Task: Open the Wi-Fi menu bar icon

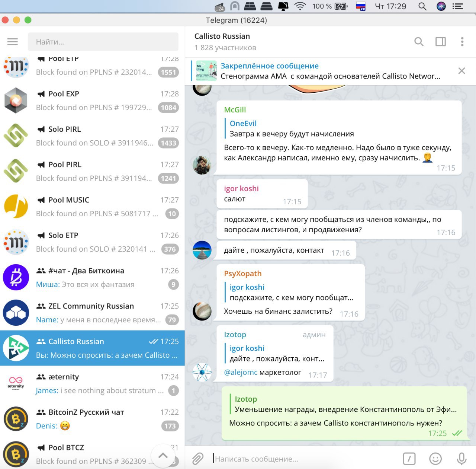Action: click(300, 6)
